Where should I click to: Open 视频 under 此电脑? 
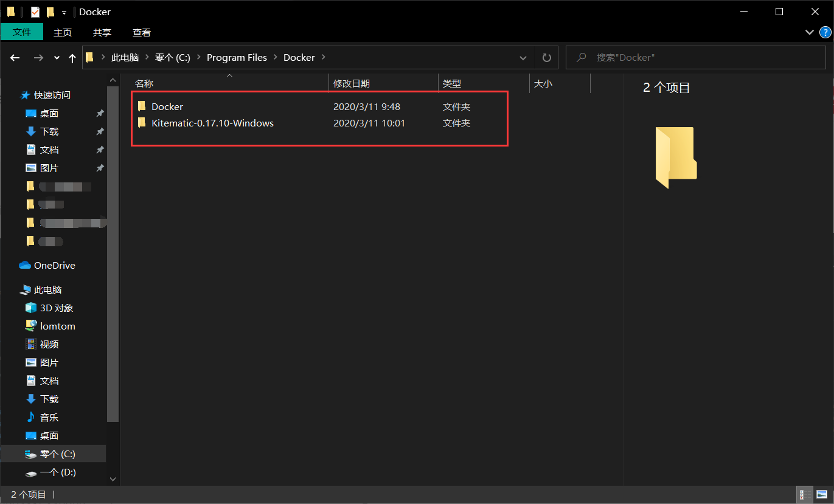(x=49, y=345)
